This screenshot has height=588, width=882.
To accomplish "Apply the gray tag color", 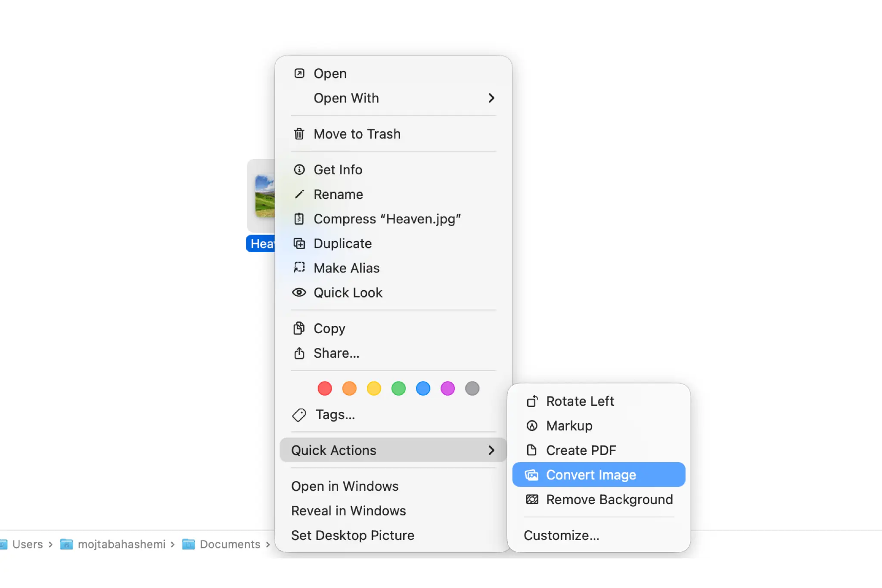I will pyautogui.click(x=472, y=388).
